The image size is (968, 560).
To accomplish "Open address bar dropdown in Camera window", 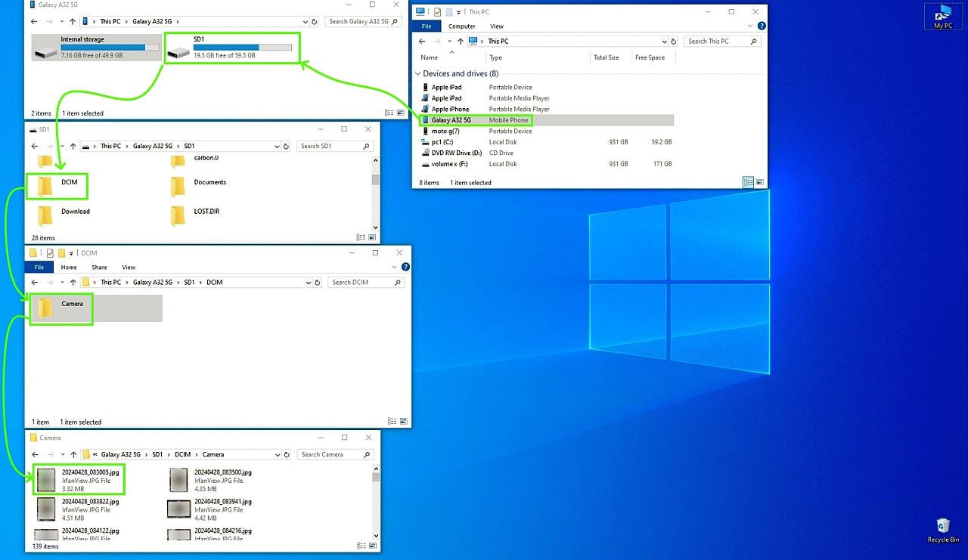I will 277,454.
